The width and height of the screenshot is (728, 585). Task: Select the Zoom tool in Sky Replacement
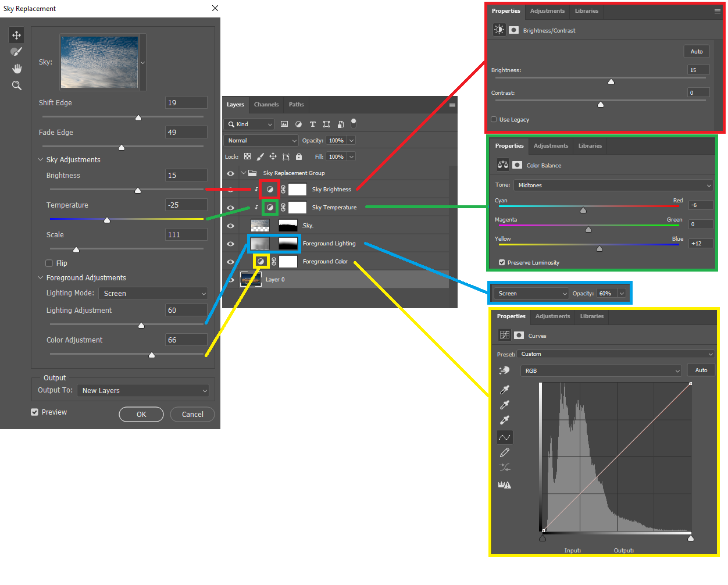coord(16,85)
